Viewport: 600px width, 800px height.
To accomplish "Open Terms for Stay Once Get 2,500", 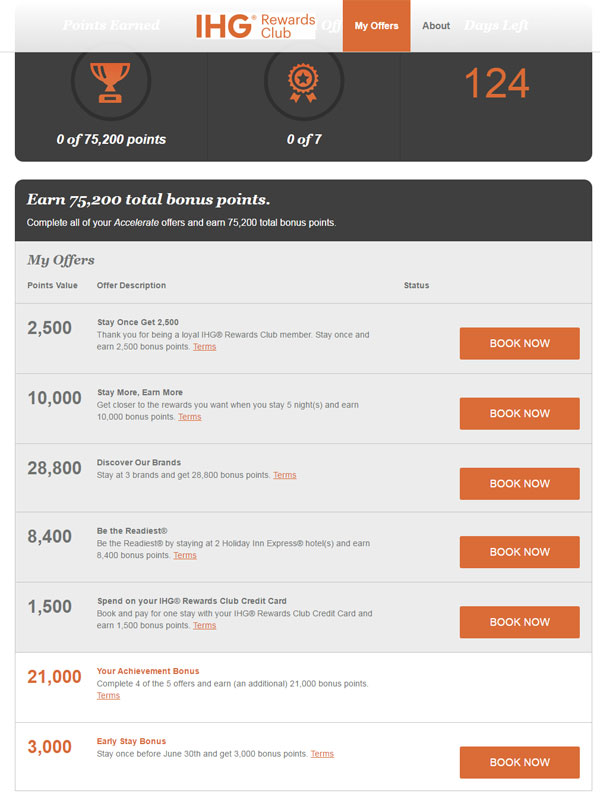I will click(x=204, y=347).
